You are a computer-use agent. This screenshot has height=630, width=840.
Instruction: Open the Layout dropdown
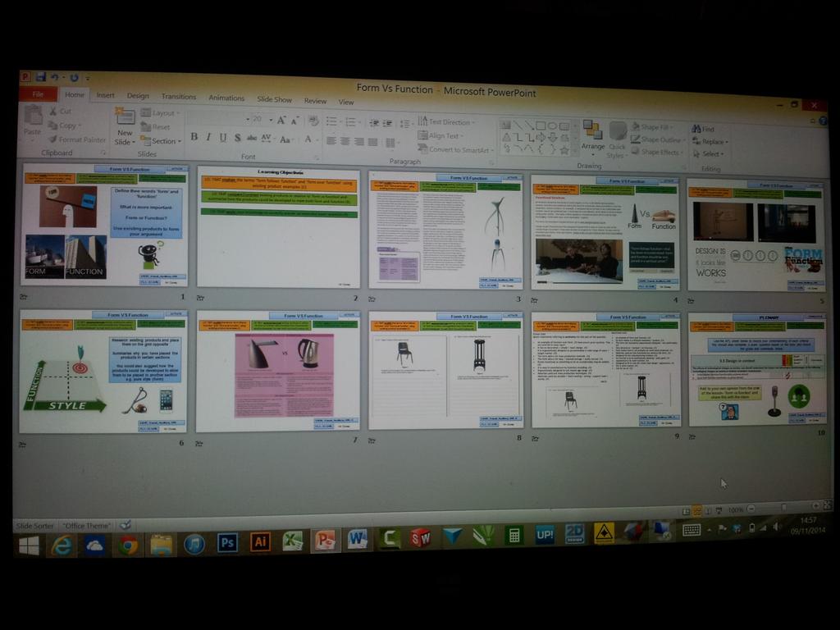tap(160, 113)
